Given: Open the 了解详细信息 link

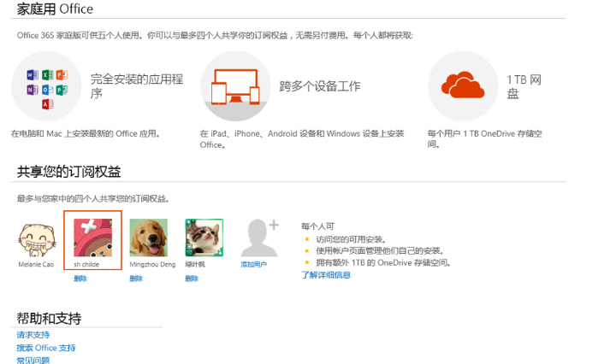Looking at the screenshot, I should click(x=326, y=275).
